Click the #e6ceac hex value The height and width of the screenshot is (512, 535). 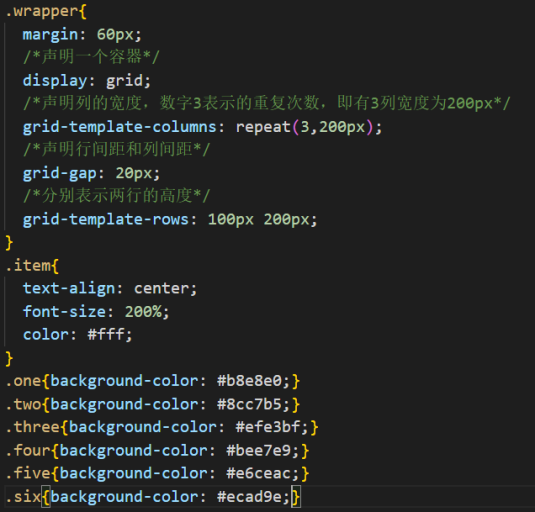(259, 474)
